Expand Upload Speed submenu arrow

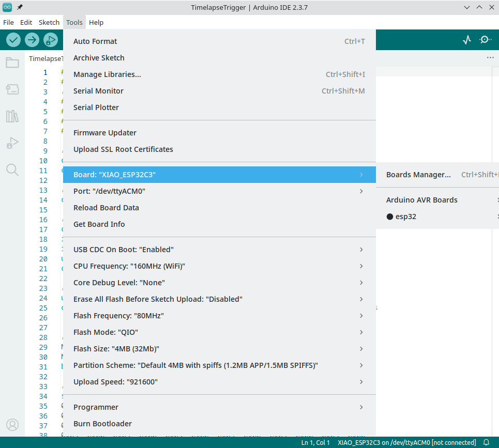pos(361,382)
